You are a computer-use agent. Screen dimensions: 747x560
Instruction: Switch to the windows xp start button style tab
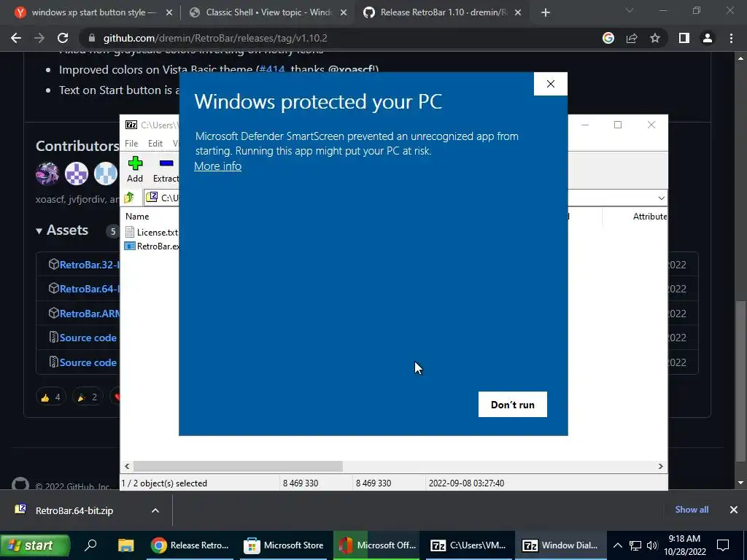point(93,13)
